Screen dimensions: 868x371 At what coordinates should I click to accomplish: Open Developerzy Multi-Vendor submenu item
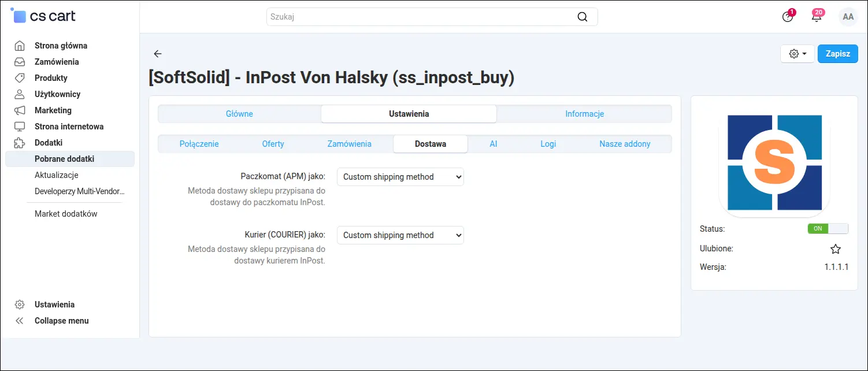(x=80, y=191)
